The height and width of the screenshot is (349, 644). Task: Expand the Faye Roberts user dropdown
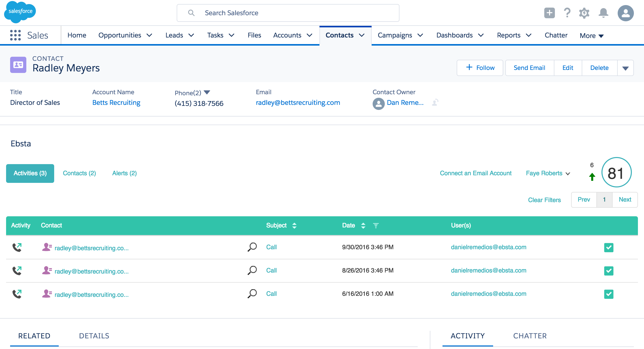click(x=548, y=173)
